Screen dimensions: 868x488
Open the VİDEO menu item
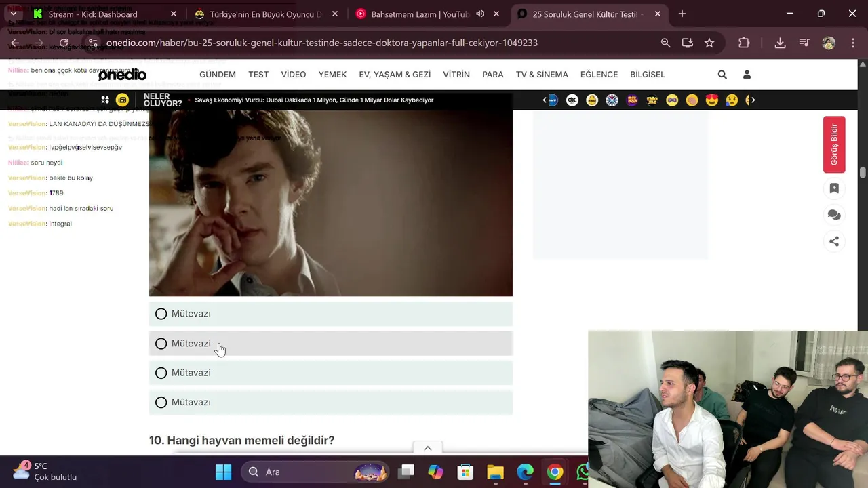tap(294, 75)
